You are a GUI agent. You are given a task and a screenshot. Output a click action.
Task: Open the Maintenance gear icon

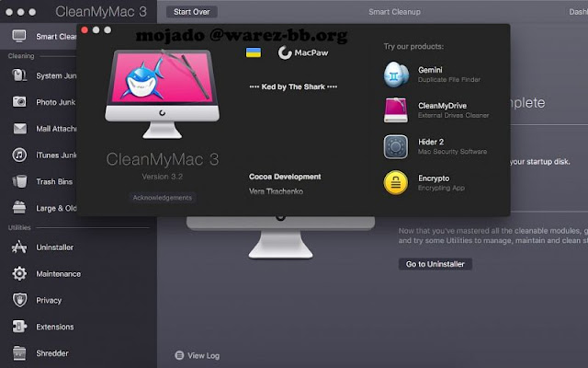tap(19, 274)
